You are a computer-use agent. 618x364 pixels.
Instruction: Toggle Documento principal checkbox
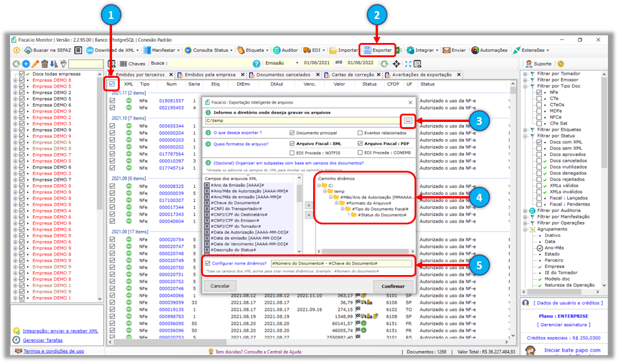pos(292,133)
